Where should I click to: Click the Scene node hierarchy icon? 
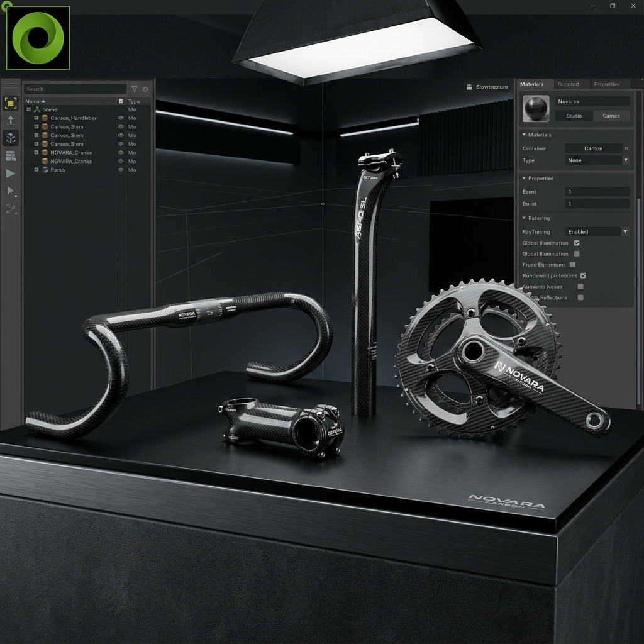click(37, 109)
